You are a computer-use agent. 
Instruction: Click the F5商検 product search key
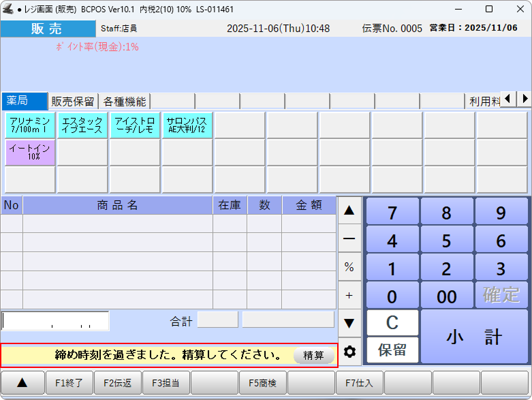click(x=263, y=383)
